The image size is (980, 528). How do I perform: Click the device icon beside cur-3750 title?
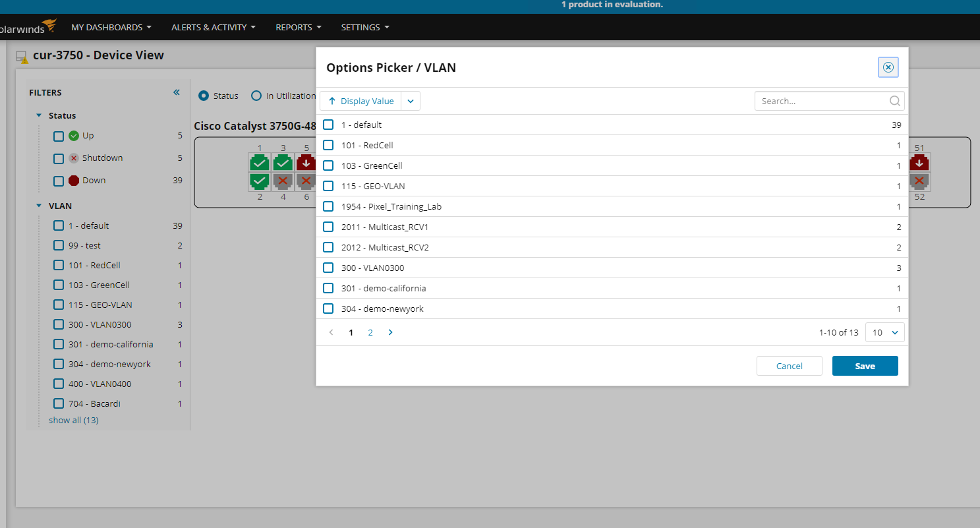click(x=22, y=57)
